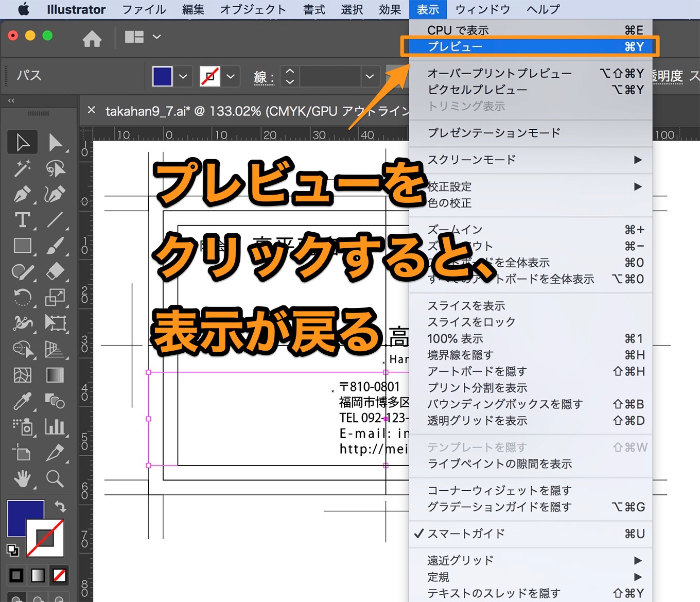Toggle the スマートガイド checked menu item

point(530,534)
